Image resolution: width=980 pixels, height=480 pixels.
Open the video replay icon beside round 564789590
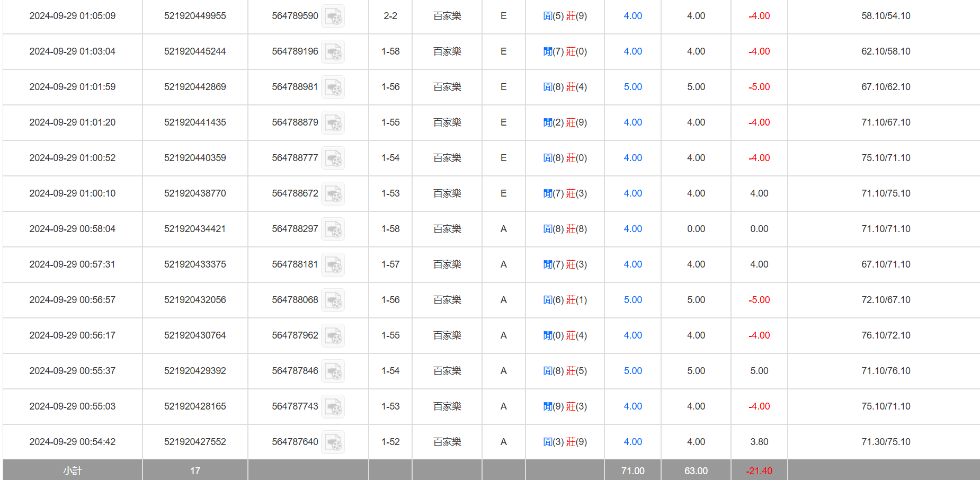pyautogui.click(x=333, y=16)
